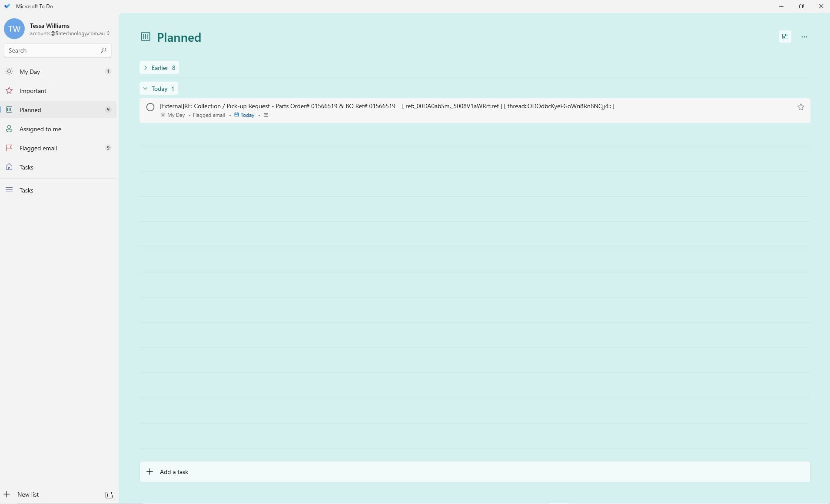The image size is (830, 504).
Task: Click the calendar icon next to Today due date
Action: coord(237,115)
